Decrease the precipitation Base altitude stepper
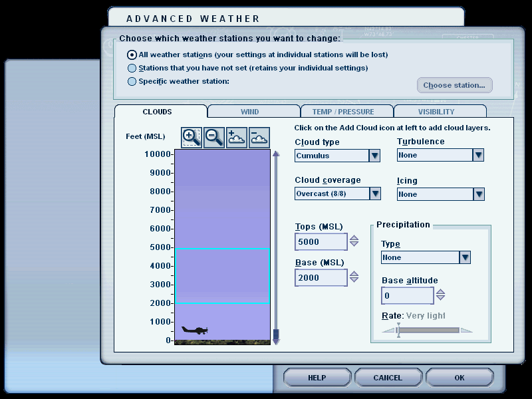The width and height of the screenshot is (532, 399). 440,297
